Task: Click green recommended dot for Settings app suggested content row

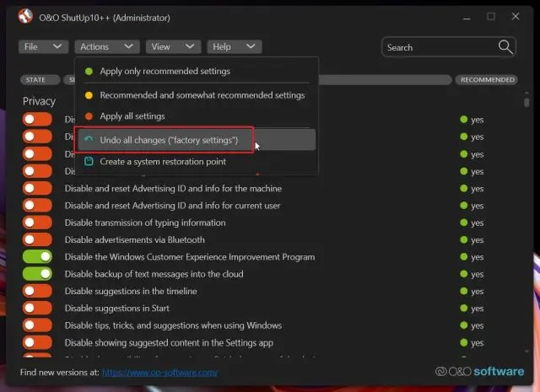Action: coord(464,342)
